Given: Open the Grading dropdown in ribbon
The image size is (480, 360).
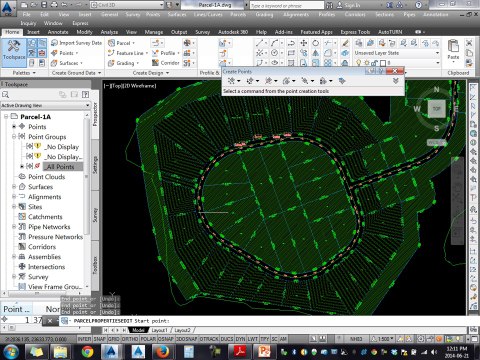Looking at the screenshot, I should click(123, 63).
